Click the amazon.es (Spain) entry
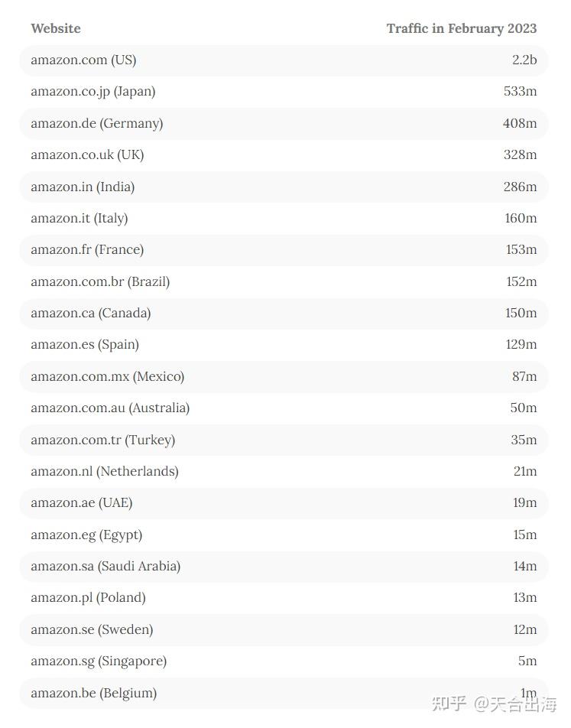The image size is (571, 728). click(85, 344)
